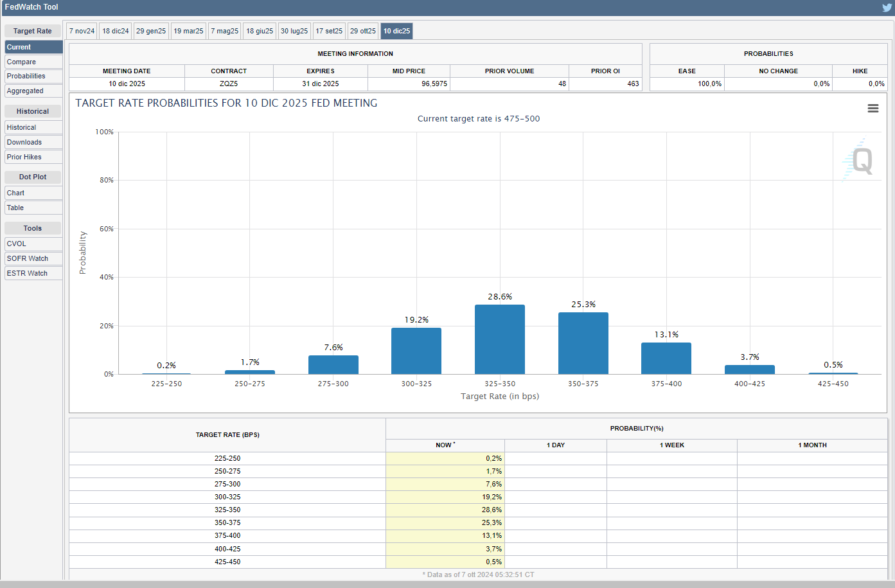
Task: Click the Twitter bird icon
Action: point(887,8)
